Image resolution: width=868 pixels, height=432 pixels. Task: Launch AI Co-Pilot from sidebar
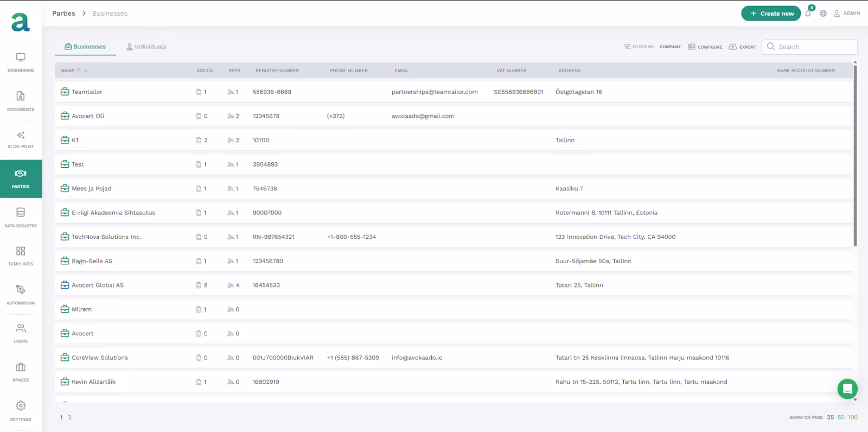pyautogui.click(x=21, y=139)
